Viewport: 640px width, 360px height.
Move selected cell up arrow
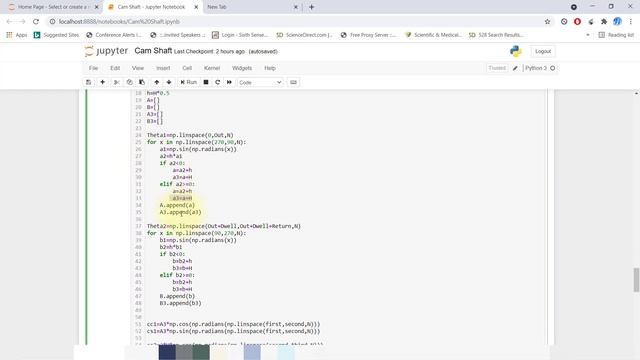(157, 82)
